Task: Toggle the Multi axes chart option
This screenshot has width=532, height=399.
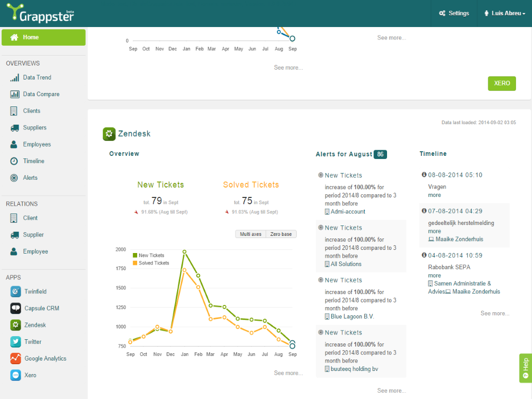Action: [x=250, y=234]
